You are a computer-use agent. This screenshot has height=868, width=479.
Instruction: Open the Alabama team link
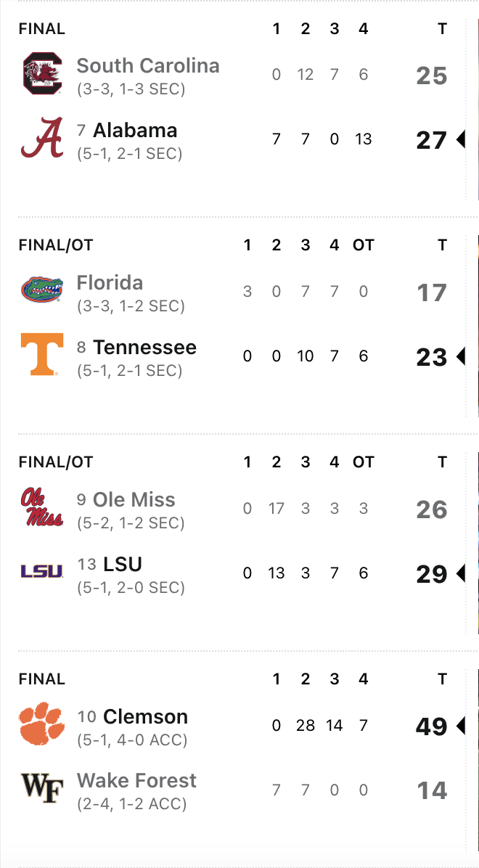(x=135, y=131)
